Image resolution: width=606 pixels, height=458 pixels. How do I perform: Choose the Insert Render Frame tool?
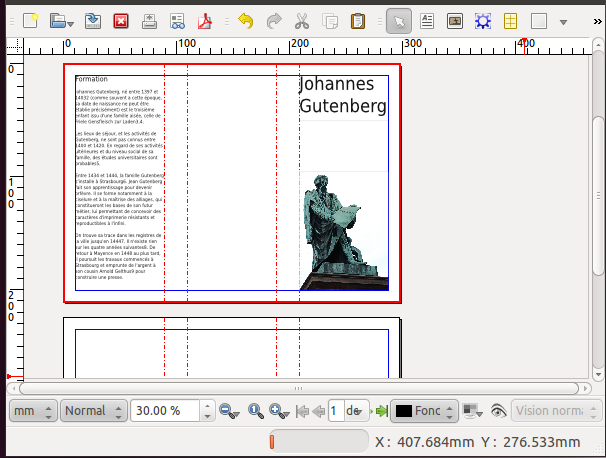pos(483,21)
